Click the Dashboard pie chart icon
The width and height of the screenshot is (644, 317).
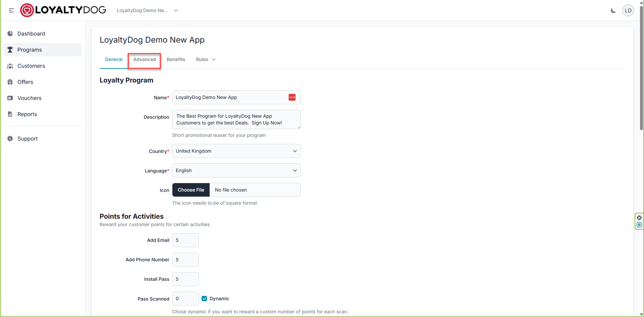(x=10, y=34)
